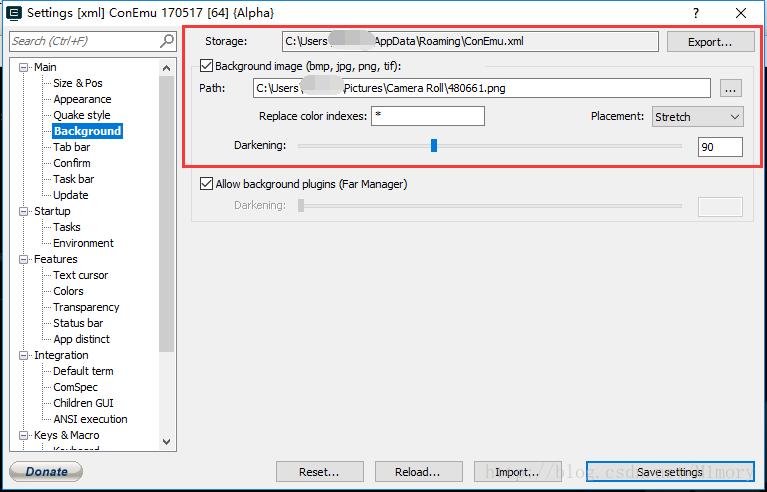Close the Settings dialog

[x=741, y=13]
